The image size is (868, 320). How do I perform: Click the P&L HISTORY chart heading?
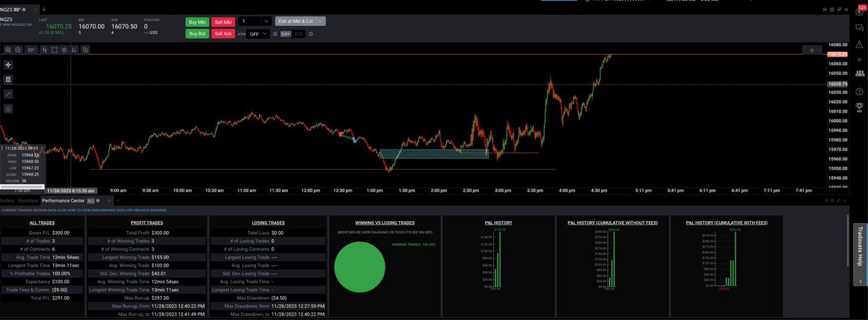coord(498,223)
